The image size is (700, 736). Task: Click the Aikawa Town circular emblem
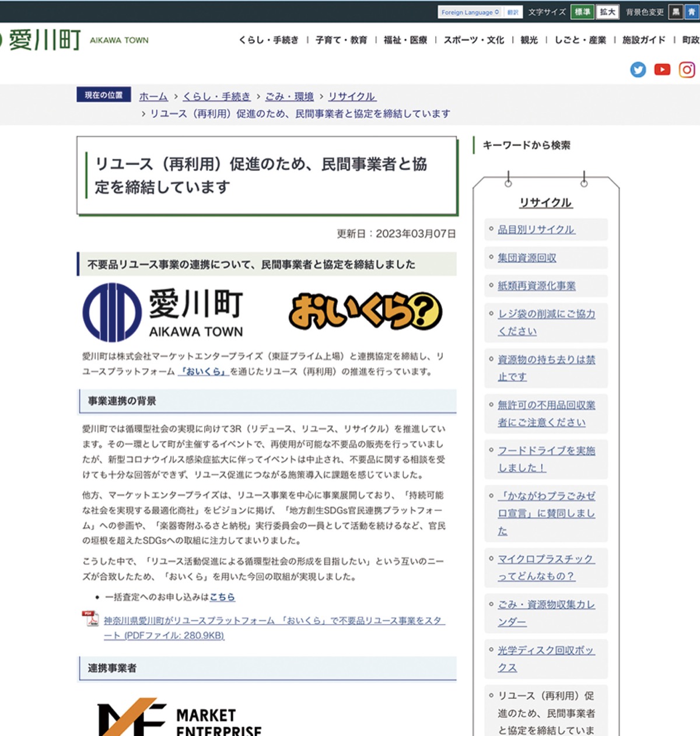click(112, 312)
